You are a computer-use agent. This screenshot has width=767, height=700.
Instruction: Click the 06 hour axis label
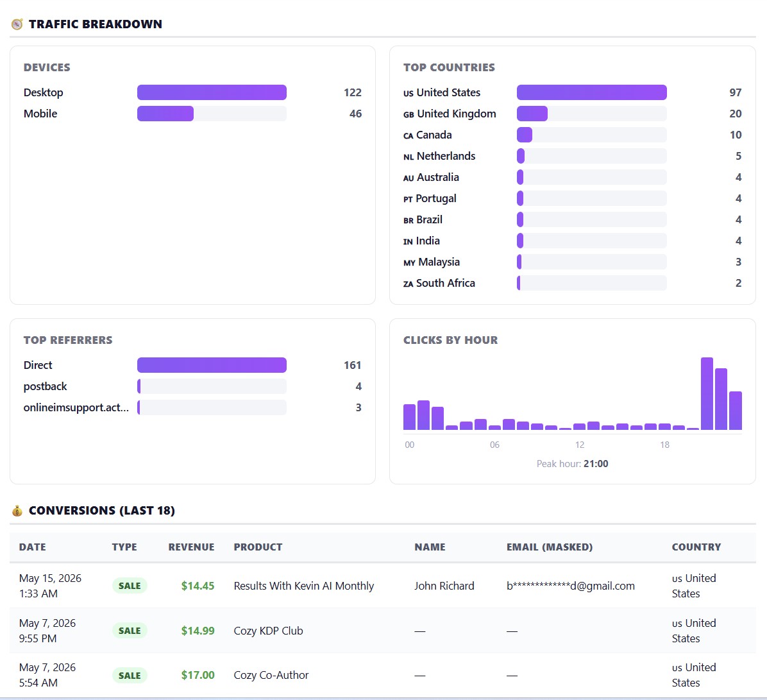point(494,445)
